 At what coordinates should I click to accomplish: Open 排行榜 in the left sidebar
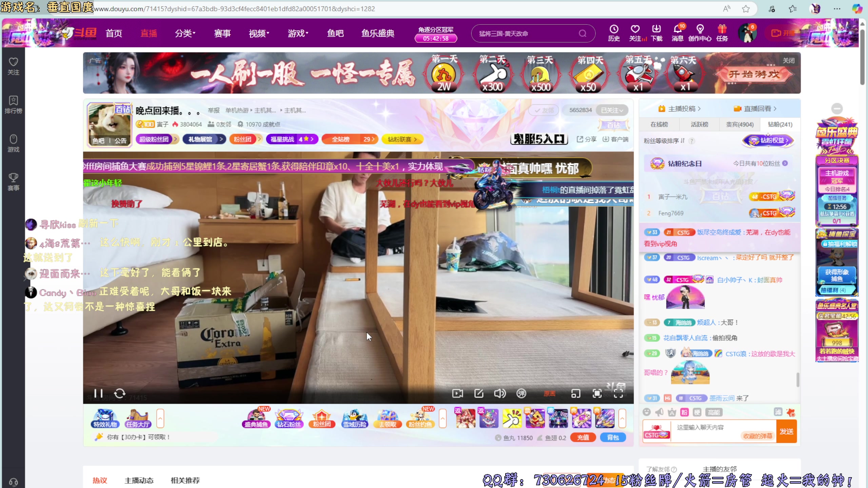(x=13, y=105)
